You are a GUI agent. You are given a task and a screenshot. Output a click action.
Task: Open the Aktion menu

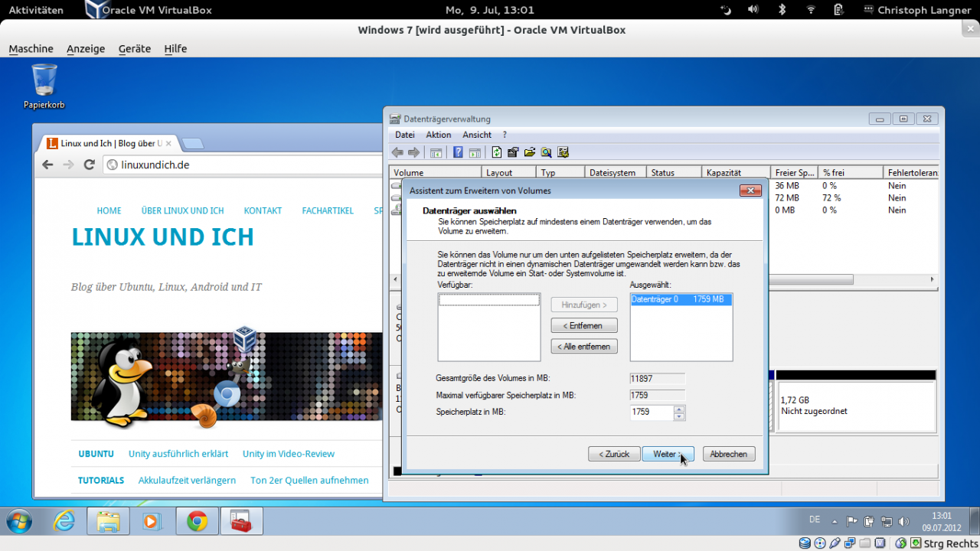click(x=439, y=135)
